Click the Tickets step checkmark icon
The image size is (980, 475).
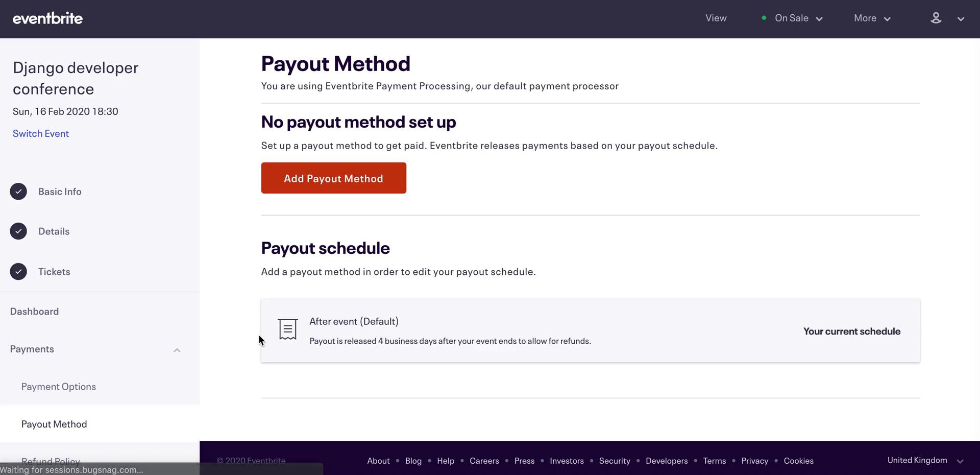pos(18,272)
